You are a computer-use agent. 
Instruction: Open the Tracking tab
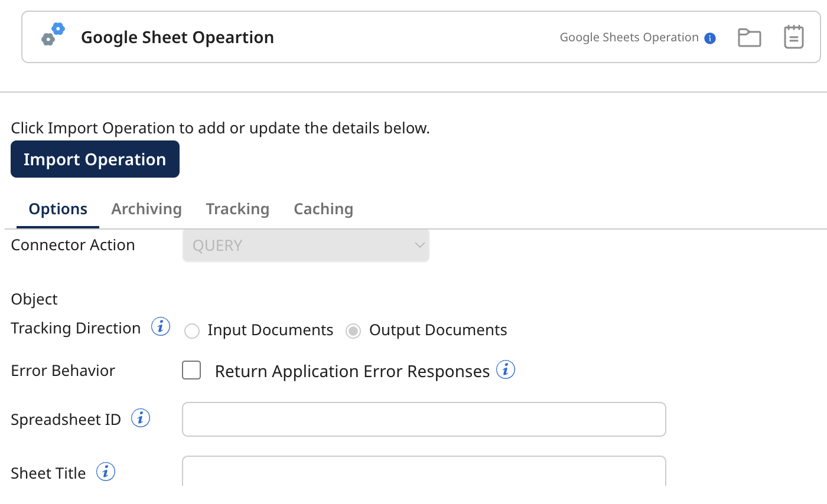point(237,208)
